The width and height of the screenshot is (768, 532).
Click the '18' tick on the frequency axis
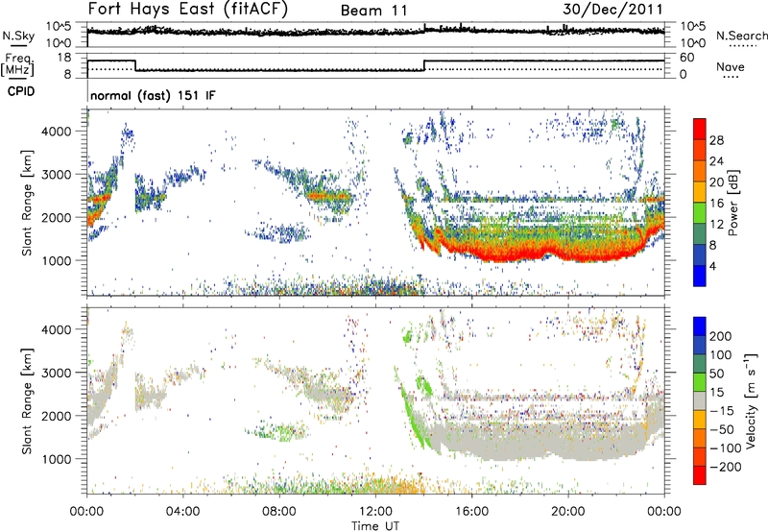tap(64, 58)
